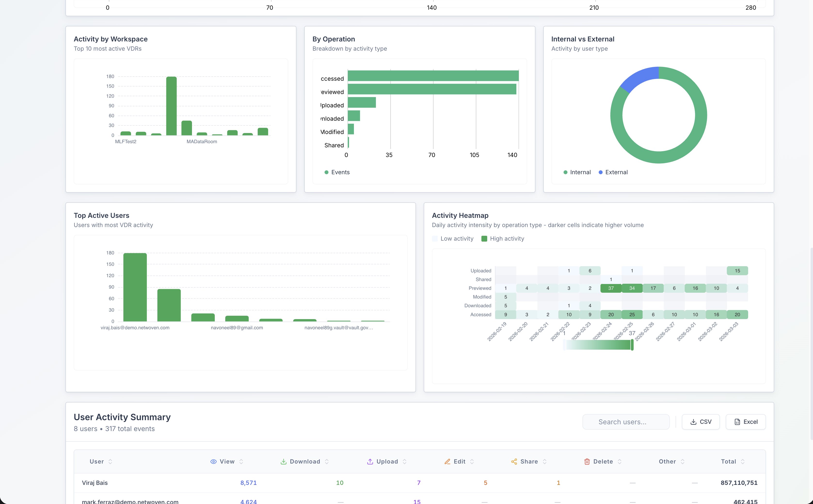Click Viraj Bais view count 8,571
This screenshot has height=504, width=813.
[x=248, y=483]
